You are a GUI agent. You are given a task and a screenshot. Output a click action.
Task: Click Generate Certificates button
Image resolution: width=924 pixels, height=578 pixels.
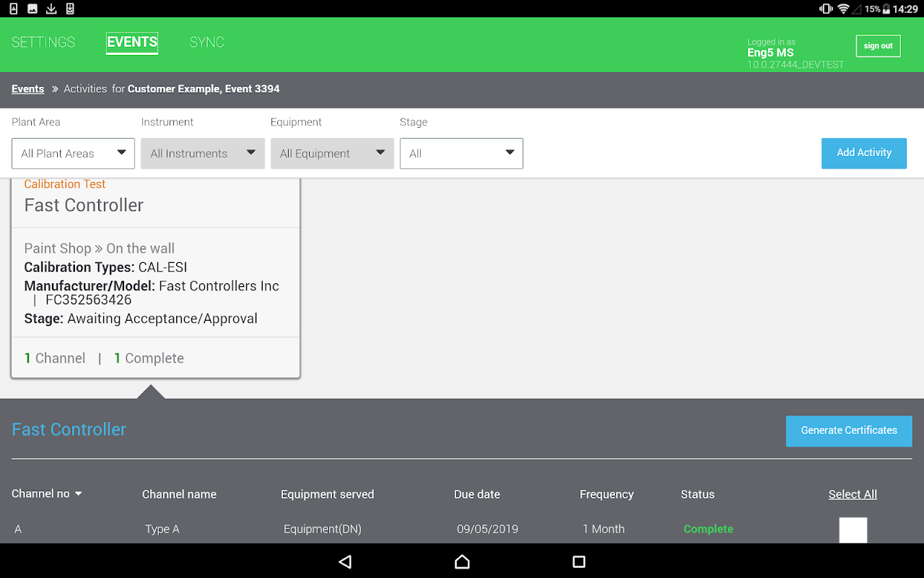coord(849,431)
